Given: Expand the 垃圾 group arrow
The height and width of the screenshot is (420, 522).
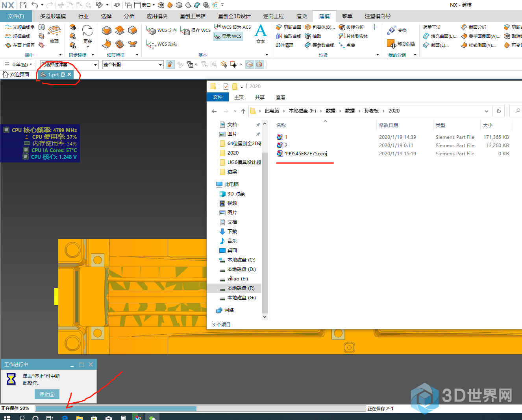Looking at the screenshot, I should 378,55.
